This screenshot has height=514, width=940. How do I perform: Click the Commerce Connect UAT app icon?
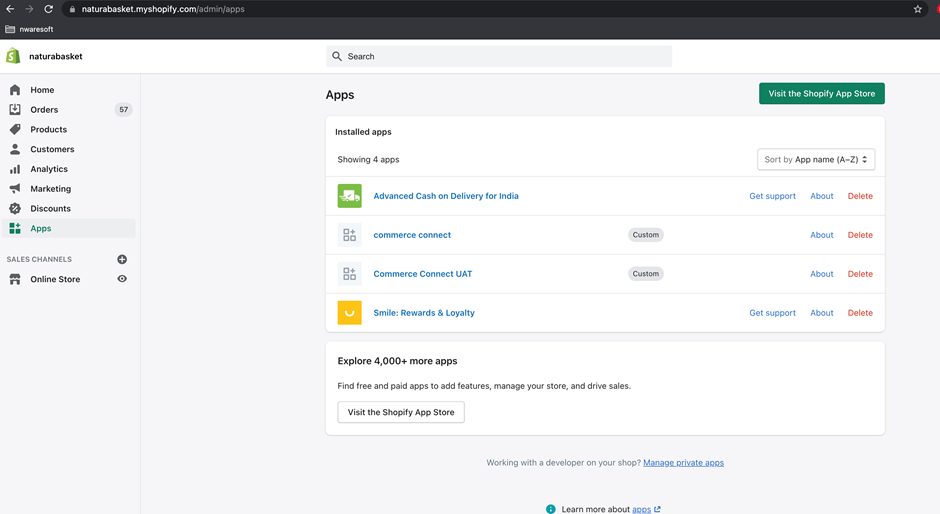point(349,274)
